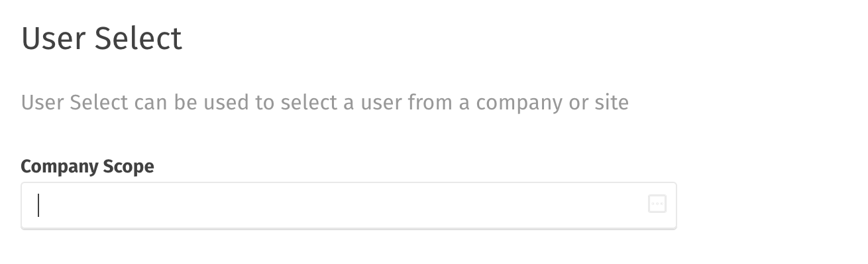
Task: Activate the small square icon in the input
Action: point(657,204)
